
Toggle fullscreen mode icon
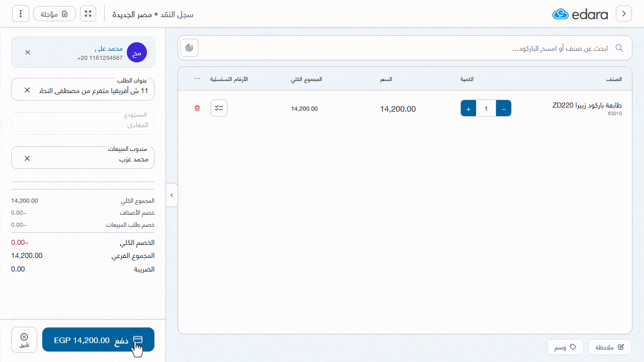point(88,14)
